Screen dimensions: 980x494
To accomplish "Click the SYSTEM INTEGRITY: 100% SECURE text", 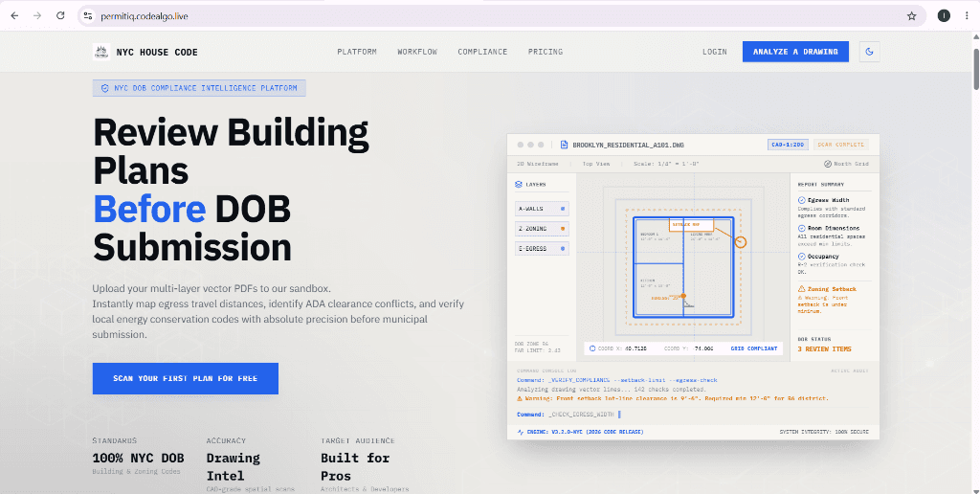I will pyautogui.click(x=824, y=432).
